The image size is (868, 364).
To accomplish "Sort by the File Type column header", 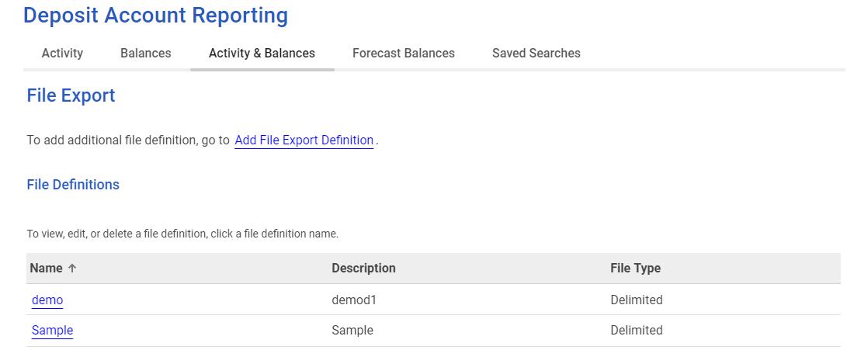I will tap(635, 269).
